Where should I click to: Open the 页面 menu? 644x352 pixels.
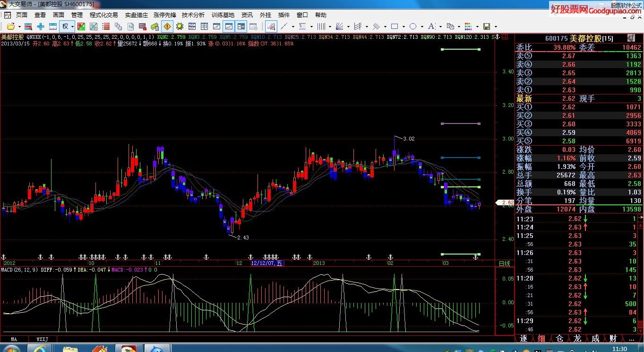[22, 15]
